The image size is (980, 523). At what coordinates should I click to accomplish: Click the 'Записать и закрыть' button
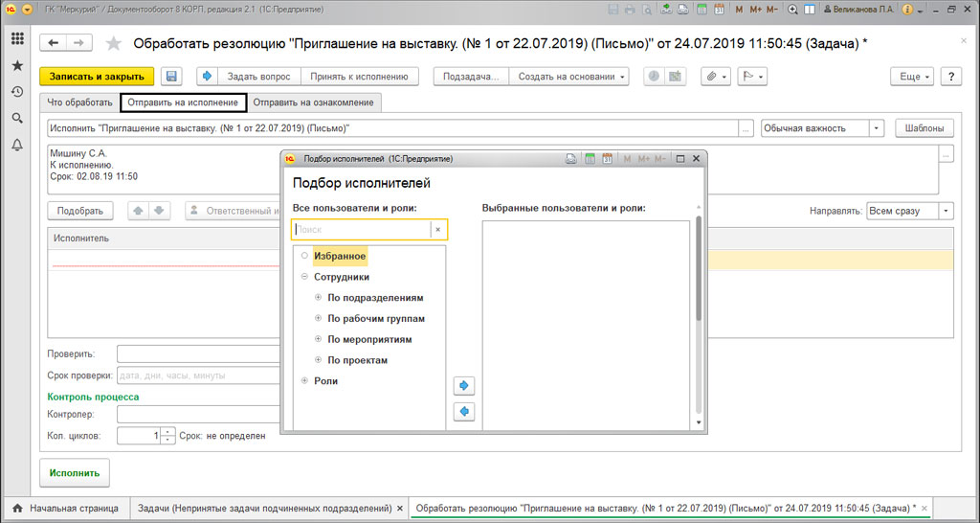click(97, 77)
